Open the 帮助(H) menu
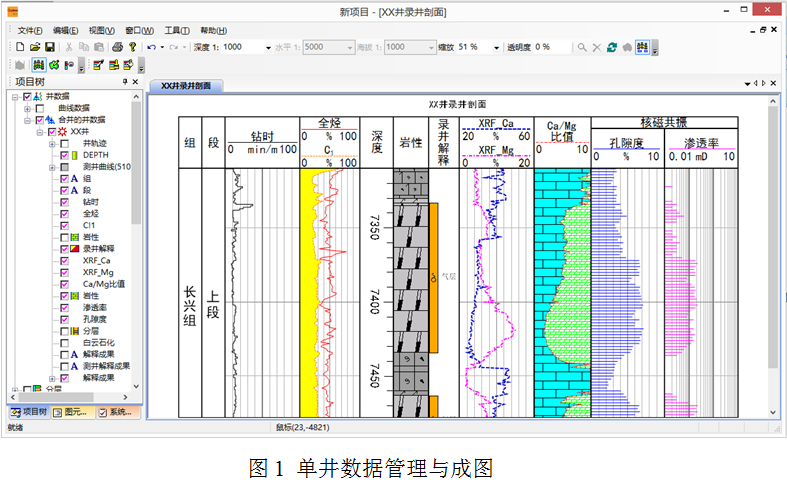The image size is (787, 480). point(213,31)
